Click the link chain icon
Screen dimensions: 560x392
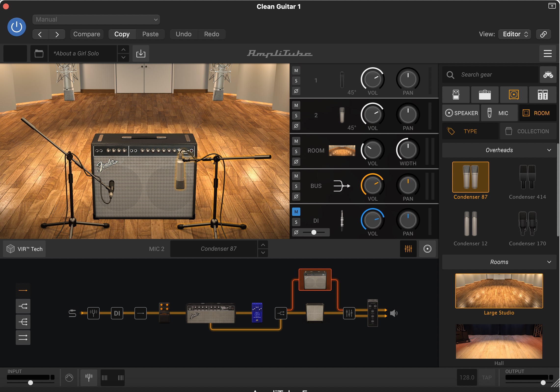(544, 34)
